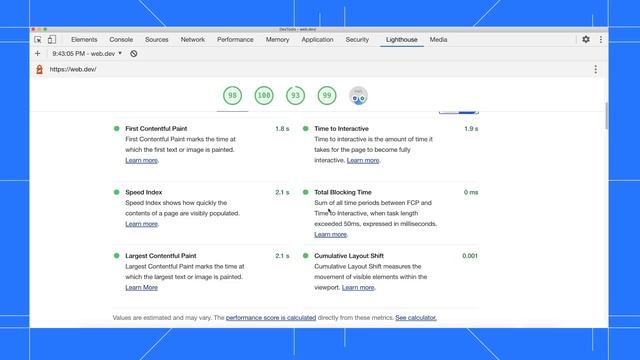Switch to the Performance tab

tap(235, 40)
